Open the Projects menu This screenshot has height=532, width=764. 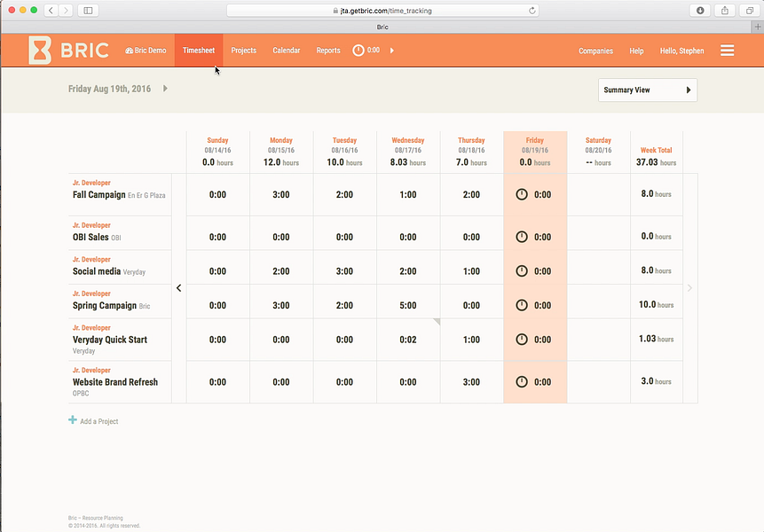click(x=244, y=51)
